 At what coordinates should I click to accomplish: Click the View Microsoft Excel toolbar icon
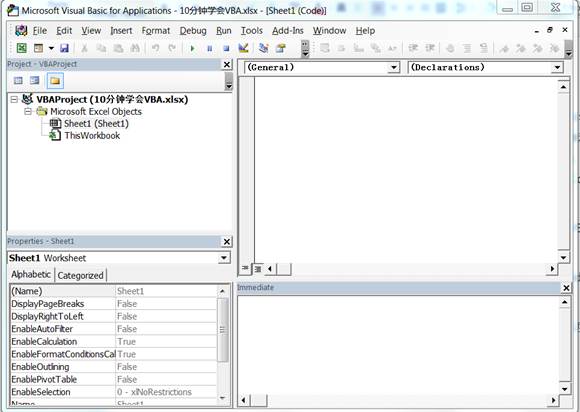(x=21, y=48)
